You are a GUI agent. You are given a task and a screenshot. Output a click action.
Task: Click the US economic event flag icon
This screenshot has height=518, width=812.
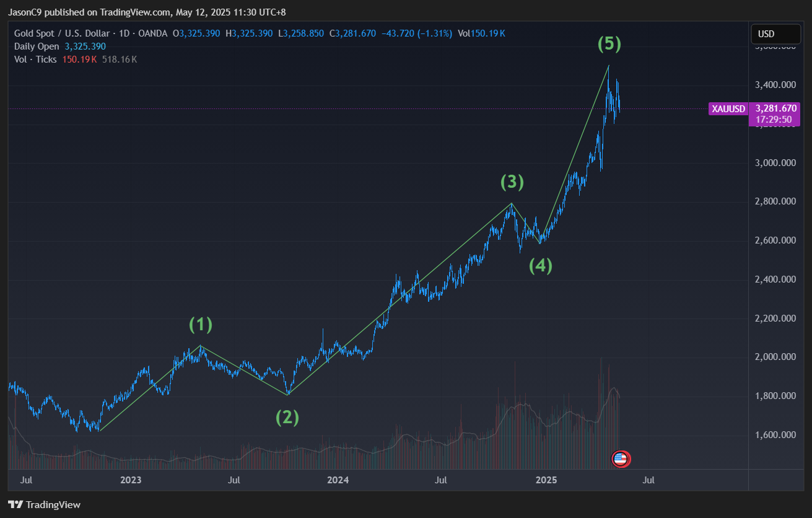[621, 459]
